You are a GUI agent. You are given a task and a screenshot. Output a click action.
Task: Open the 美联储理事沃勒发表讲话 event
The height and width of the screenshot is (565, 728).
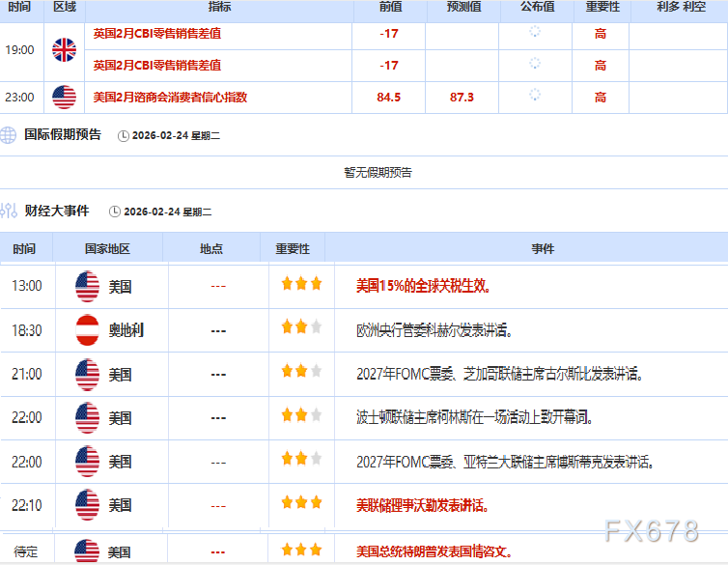coord(422,504)
